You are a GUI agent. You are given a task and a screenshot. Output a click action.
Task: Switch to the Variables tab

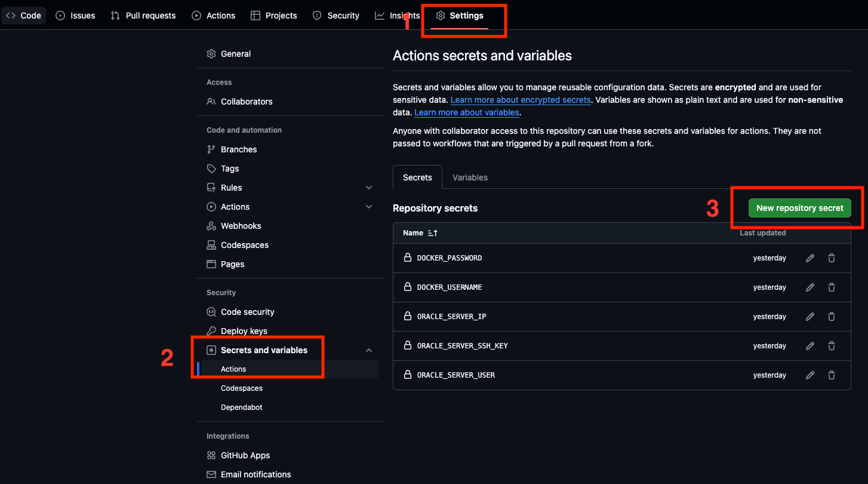click(x=470, y=177)
